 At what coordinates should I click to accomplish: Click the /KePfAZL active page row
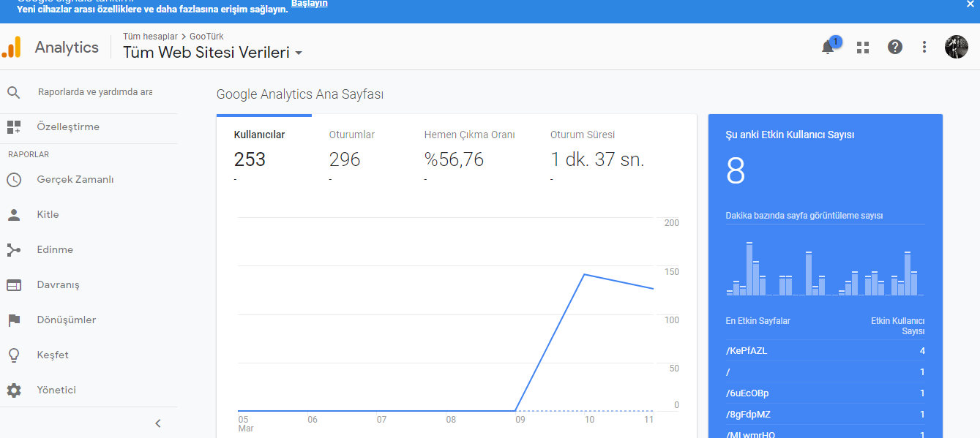(826, 351)
